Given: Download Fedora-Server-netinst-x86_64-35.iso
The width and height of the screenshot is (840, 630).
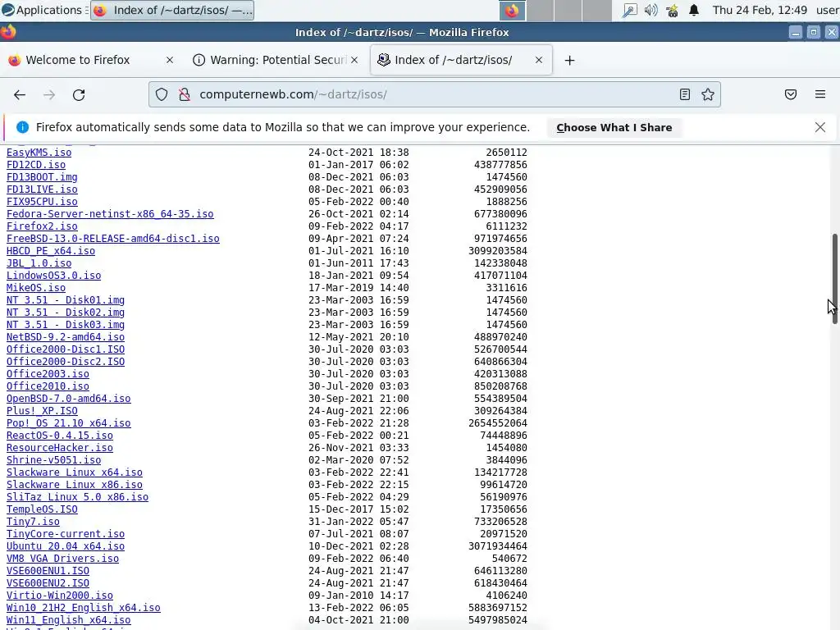Looking at the screenshot, I should click(110, 214).
